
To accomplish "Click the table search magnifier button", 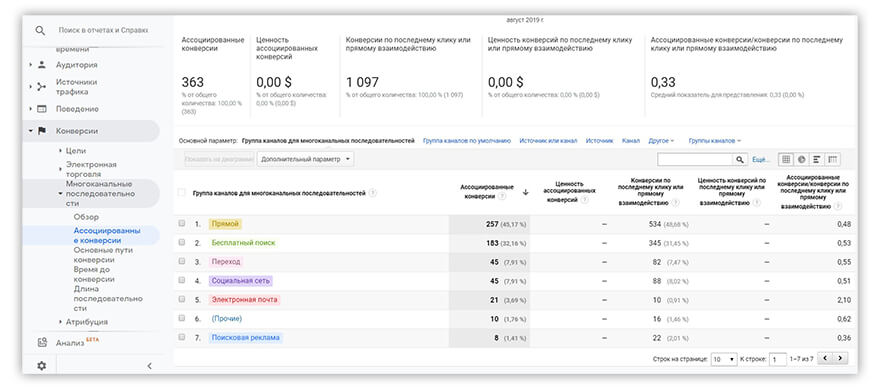I will pos(740,159).
